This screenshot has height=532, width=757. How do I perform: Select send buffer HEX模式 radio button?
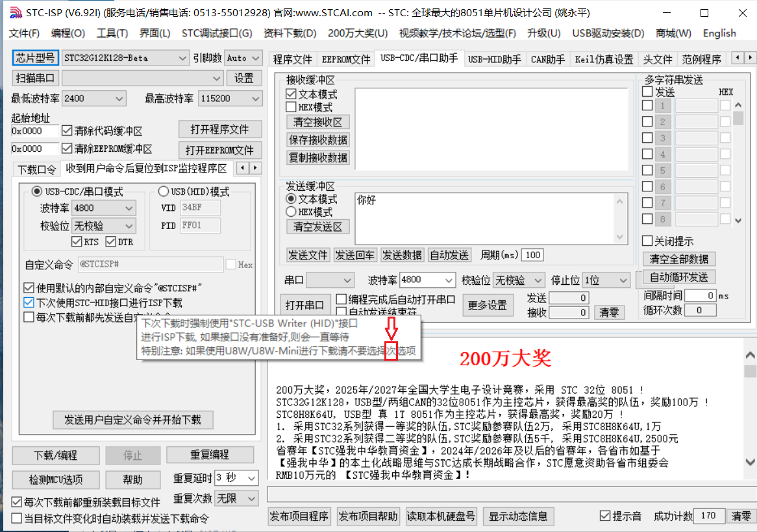(x=291, y=212)
